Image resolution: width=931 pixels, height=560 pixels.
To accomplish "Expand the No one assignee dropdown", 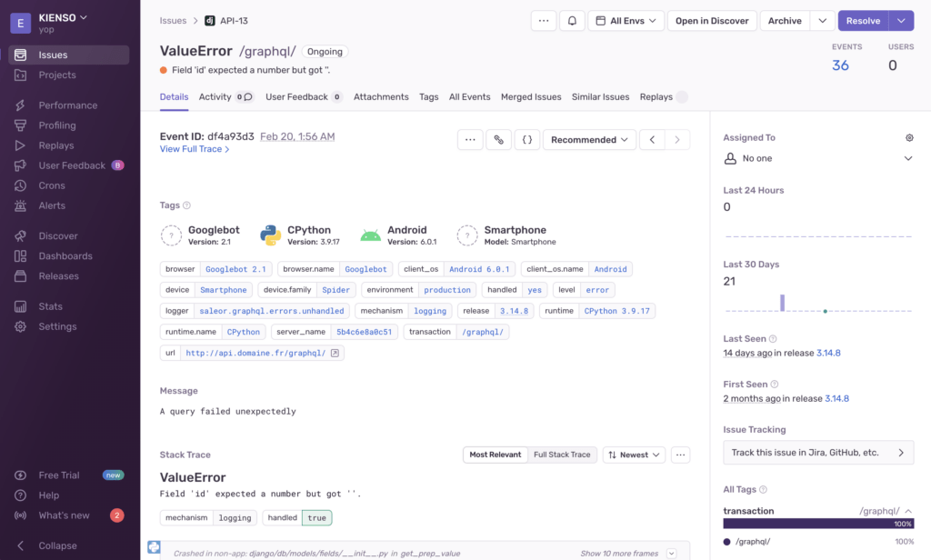I will coord(908,158).
